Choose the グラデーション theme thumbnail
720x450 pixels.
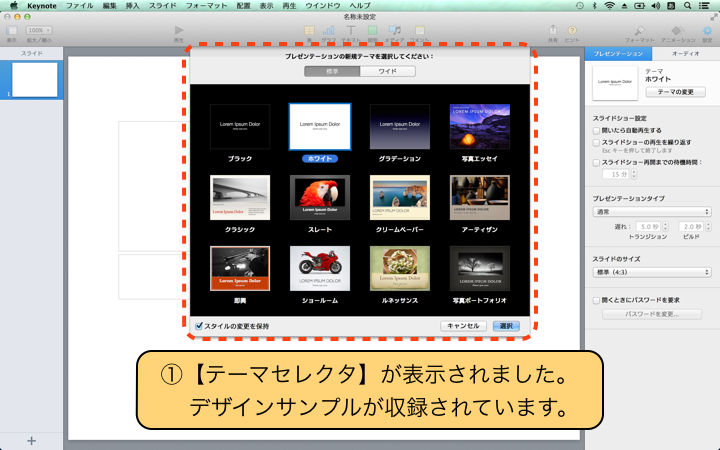[x=400, y=127]
